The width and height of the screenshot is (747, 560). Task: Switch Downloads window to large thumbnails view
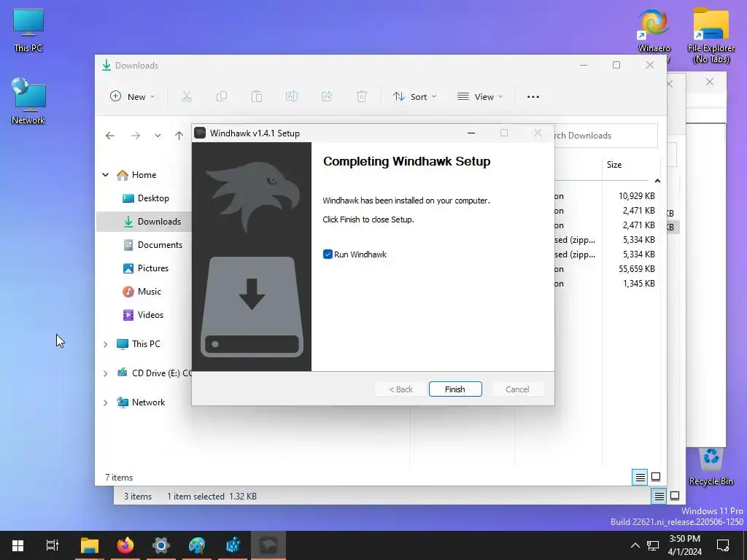click(x=656, y=477)
